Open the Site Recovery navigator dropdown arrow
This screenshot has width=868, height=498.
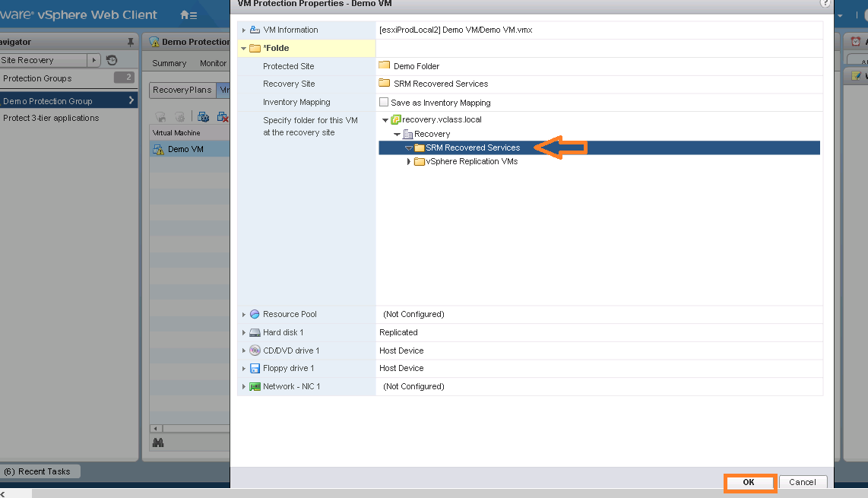click(x=94, y=60)
